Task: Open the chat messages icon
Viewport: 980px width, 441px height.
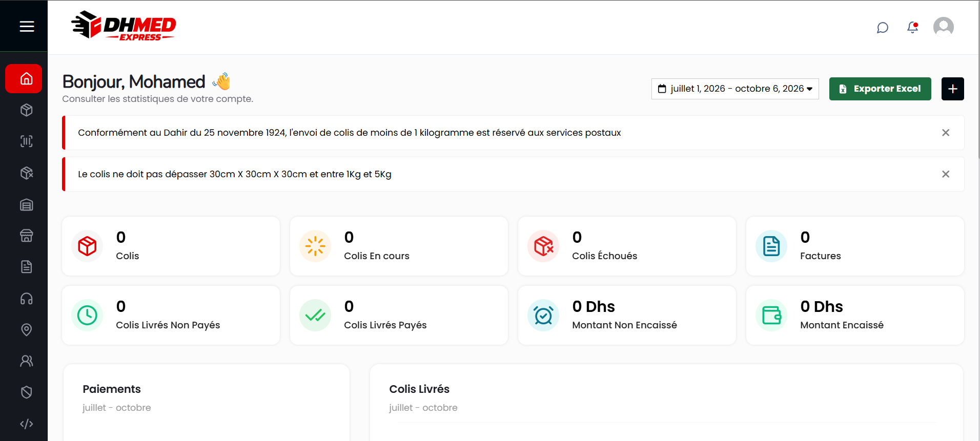Action: (x=883, y=27)
